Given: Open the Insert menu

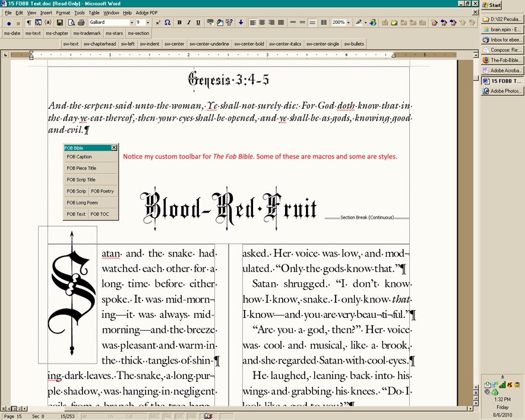Looking at the screenshot, I should click(x=46, y=12).
